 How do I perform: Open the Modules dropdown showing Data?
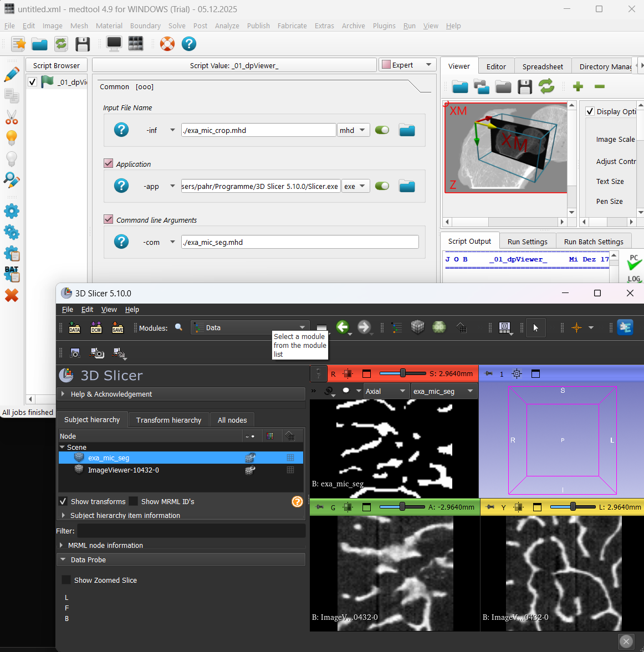tap(250, 327)
